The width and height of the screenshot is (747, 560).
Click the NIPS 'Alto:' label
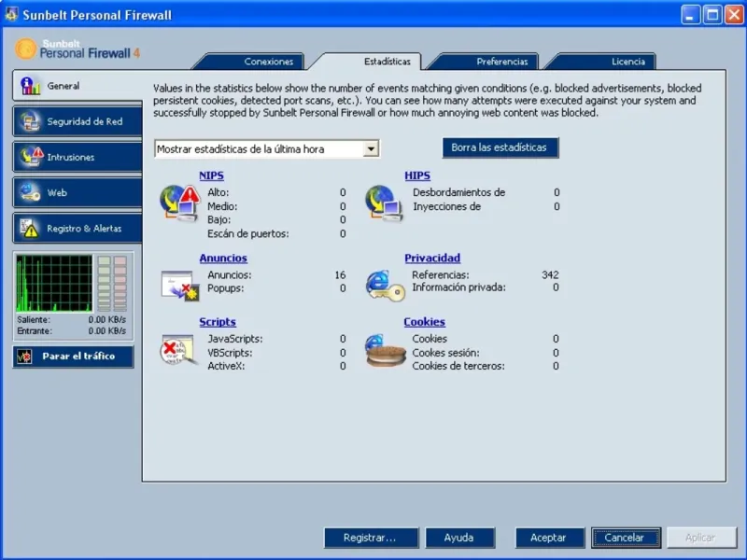pos(218,192)
